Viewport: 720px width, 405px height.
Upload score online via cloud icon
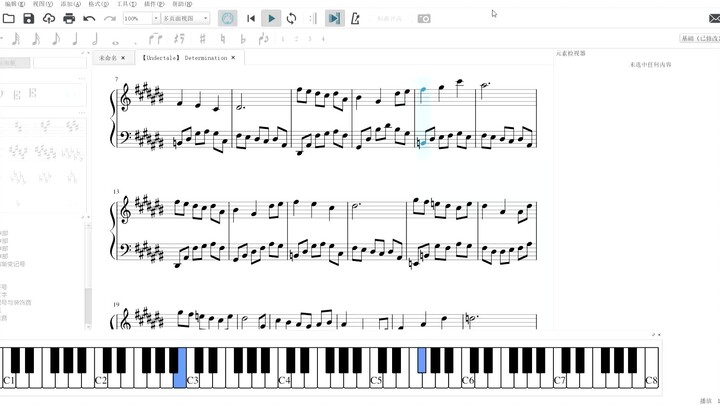pos(49,18)
